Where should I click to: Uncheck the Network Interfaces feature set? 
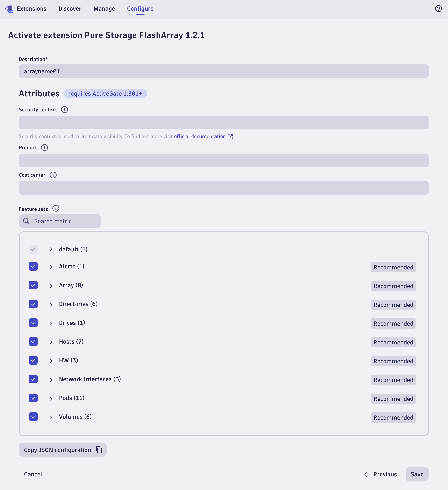33,379
